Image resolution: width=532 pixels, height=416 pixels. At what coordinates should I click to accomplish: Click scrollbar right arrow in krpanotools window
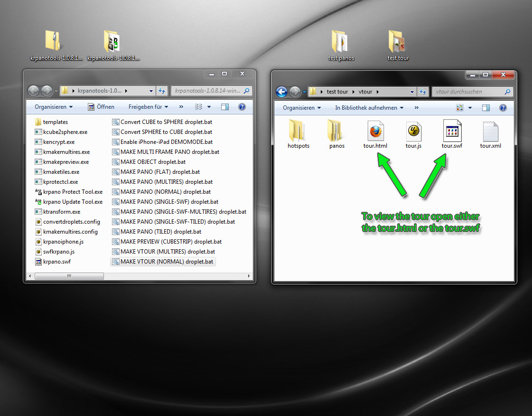249,276
